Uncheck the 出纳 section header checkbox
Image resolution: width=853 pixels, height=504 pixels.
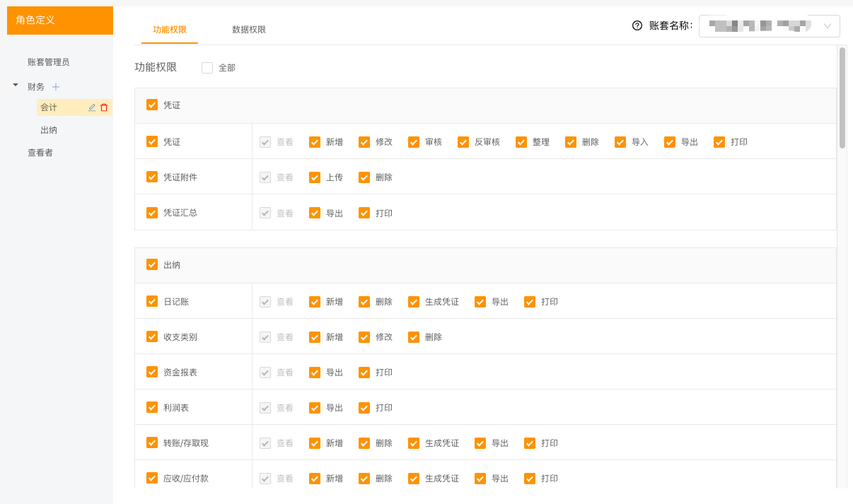coord(152,264)
